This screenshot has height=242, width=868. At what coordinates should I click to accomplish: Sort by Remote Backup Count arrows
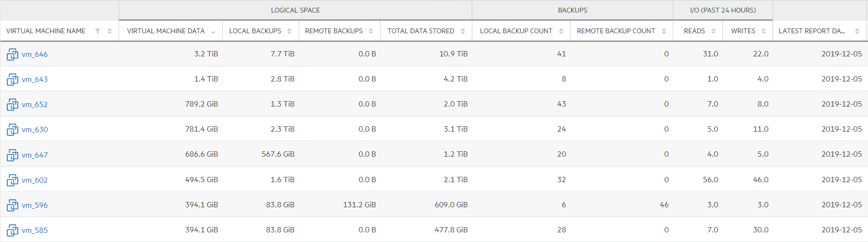(664, 31)
